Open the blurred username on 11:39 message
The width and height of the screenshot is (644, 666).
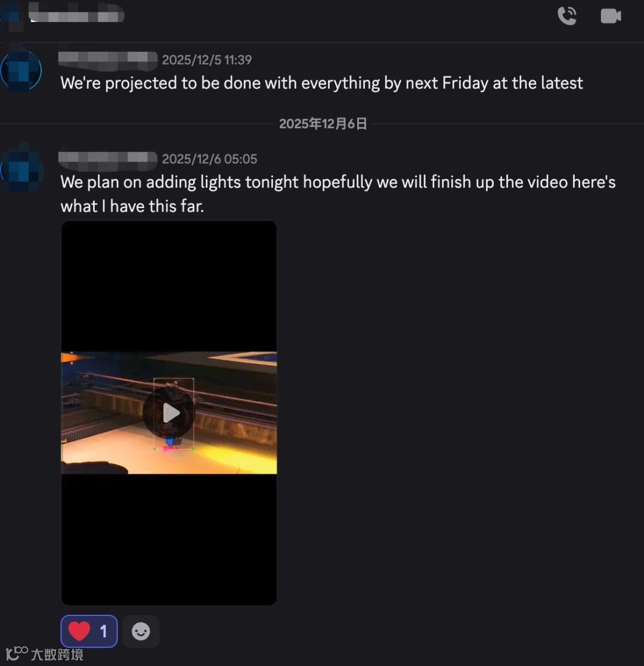(108, 60)
